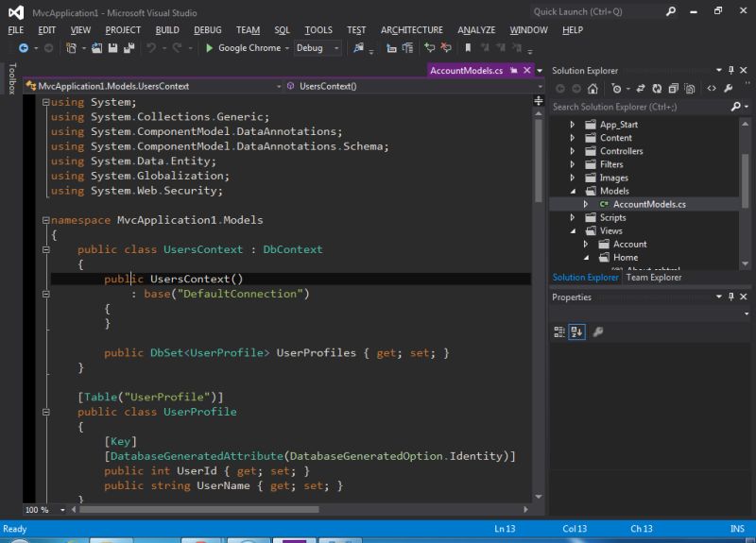The height and width of the screenshot is (543, 756).
Task: Open the Properties object selector combo
Action: point(649,314)
